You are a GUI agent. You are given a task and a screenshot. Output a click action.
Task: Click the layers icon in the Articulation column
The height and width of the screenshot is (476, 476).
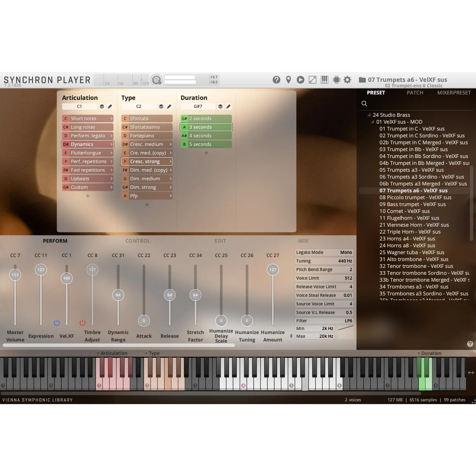(102, 107)
